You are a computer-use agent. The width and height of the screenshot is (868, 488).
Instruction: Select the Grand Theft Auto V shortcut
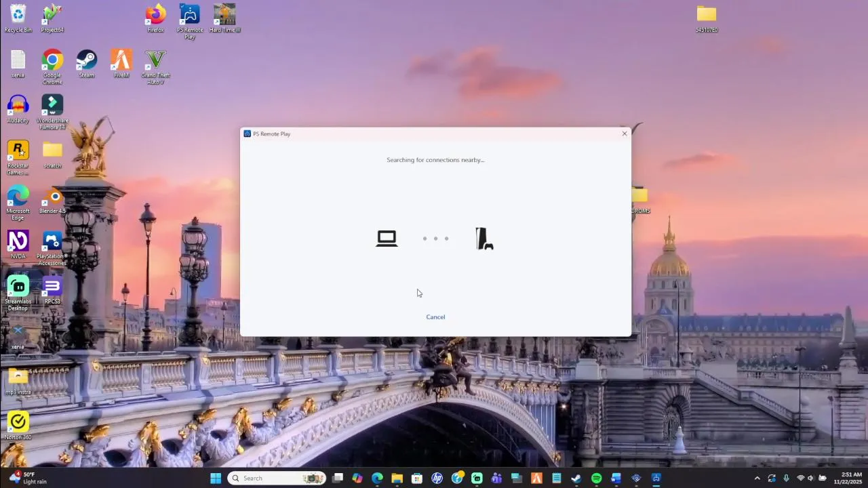(x=155, y=67)
